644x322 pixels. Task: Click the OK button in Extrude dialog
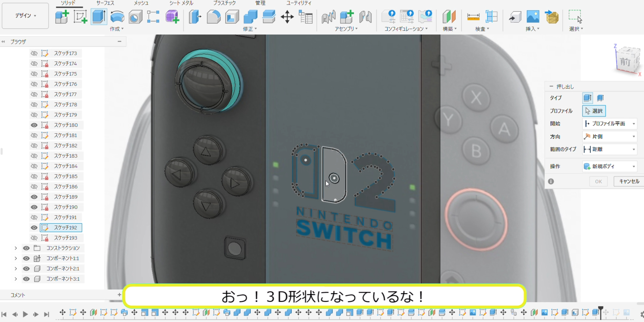tap(598, 182)
